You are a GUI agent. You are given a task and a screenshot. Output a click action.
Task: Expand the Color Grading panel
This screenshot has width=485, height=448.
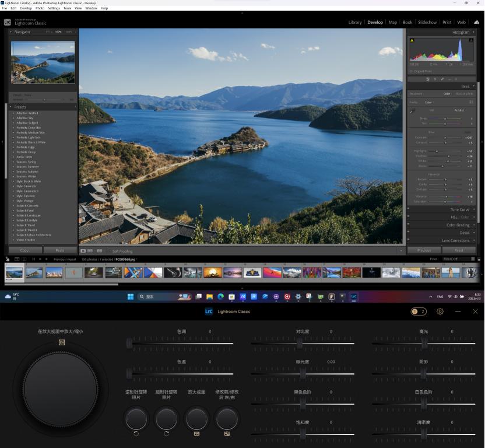coord(458,225)
